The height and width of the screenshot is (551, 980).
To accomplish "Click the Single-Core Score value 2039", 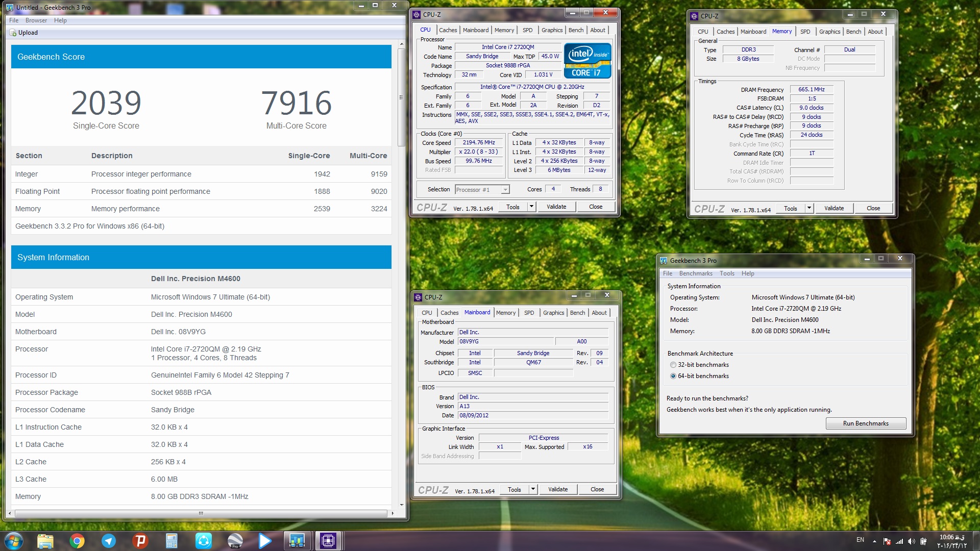I will tap(106, 103).
